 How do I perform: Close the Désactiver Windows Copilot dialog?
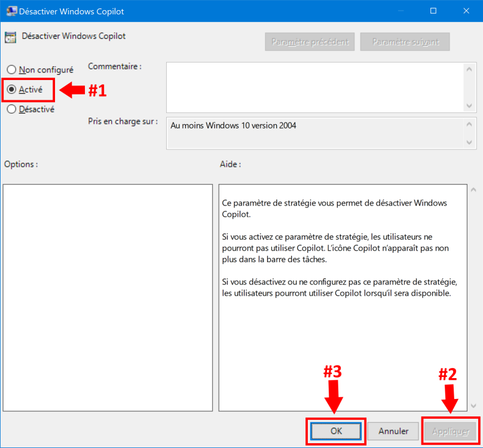(466, 11)
